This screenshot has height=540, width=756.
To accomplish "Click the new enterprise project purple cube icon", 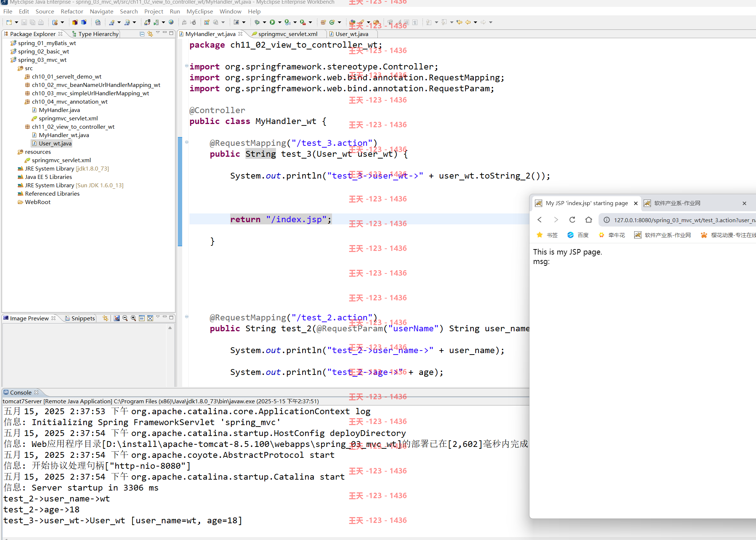I will point(75,23).
